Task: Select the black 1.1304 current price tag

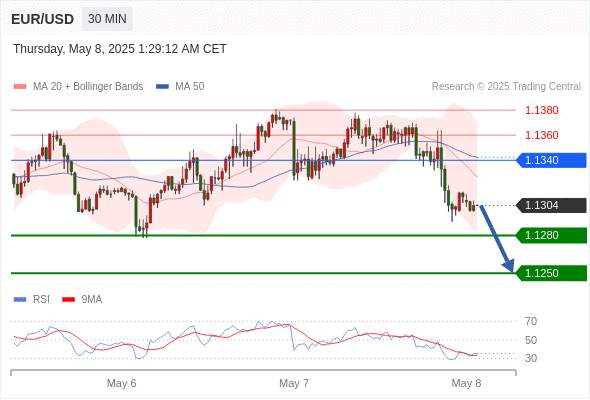Action: tap(552, 205)
